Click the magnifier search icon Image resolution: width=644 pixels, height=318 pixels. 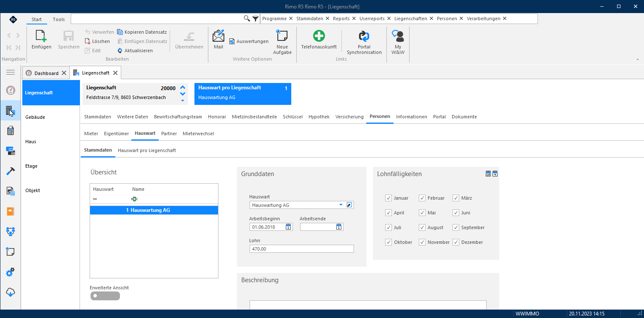coord(247,19)
